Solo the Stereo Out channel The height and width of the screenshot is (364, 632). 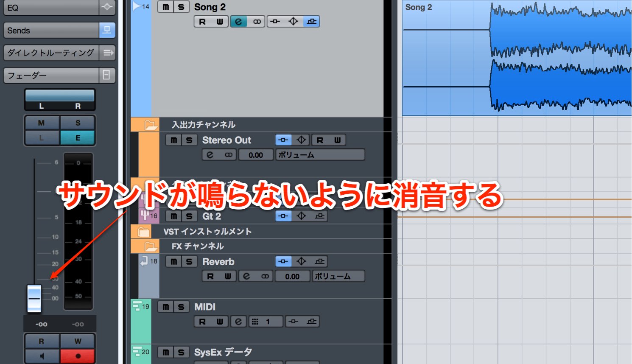click(189, 140)
